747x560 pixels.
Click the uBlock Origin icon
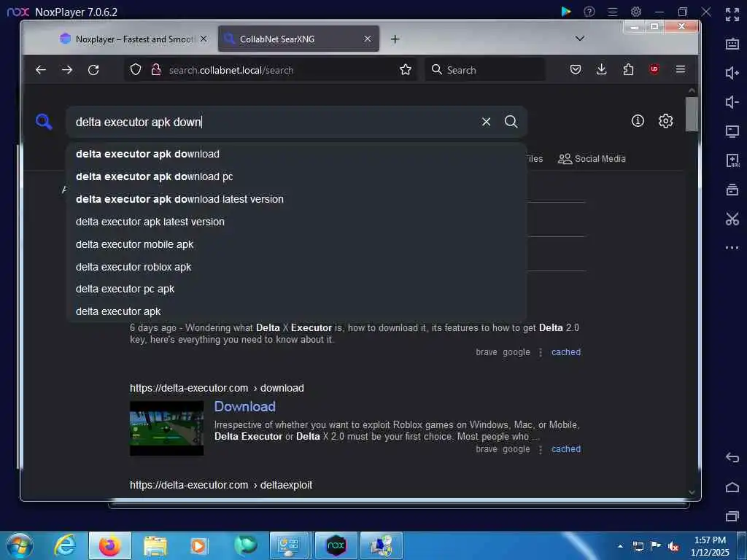click(654, 69)
